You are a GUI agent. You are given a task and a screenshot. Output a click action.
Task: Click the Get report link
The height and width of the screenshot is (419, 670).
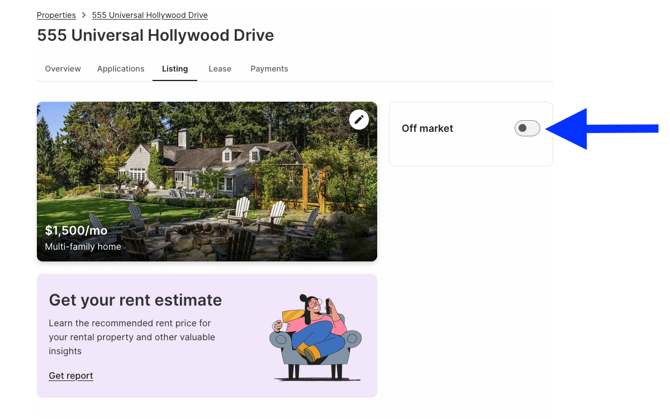71,375
